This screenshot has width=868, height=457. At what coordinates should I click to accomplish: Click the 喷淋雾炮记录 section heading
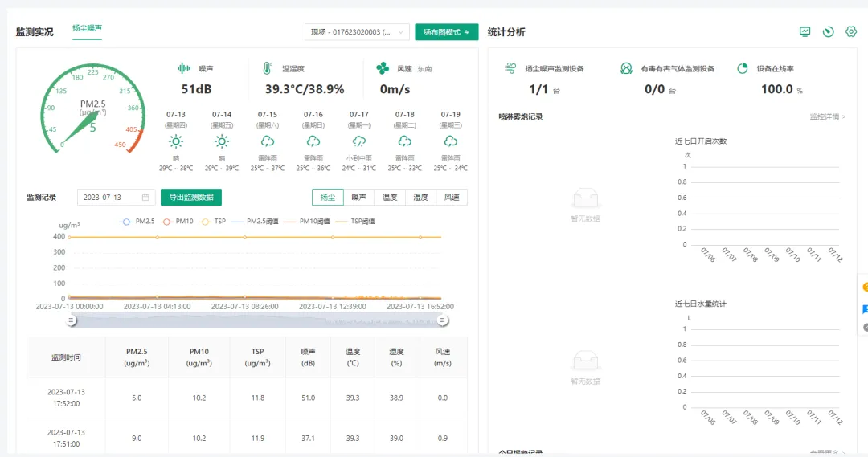tap(520, 116)
